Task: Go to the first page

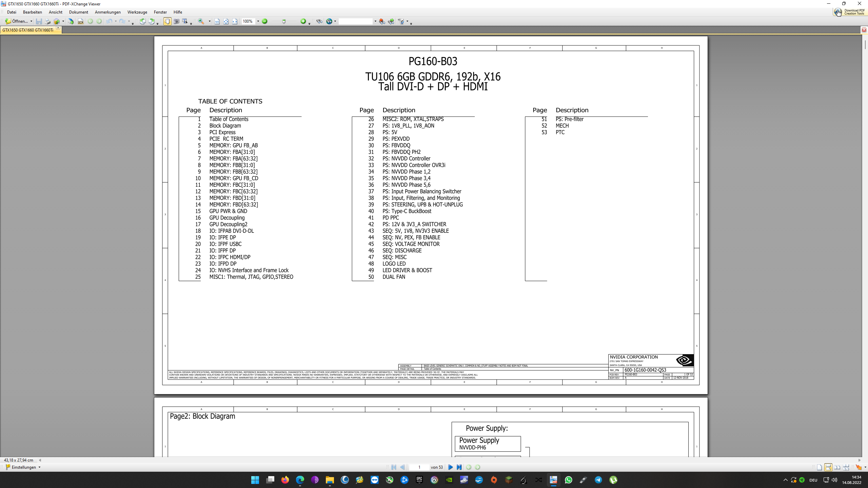Action: click(x=394, y=467)
